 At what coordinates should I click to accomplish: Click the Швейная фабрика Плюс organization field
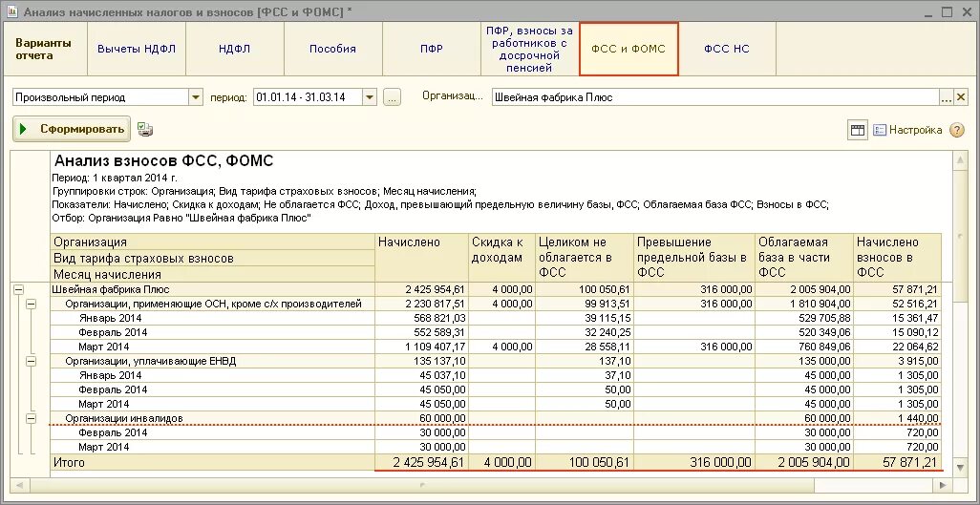716,96
